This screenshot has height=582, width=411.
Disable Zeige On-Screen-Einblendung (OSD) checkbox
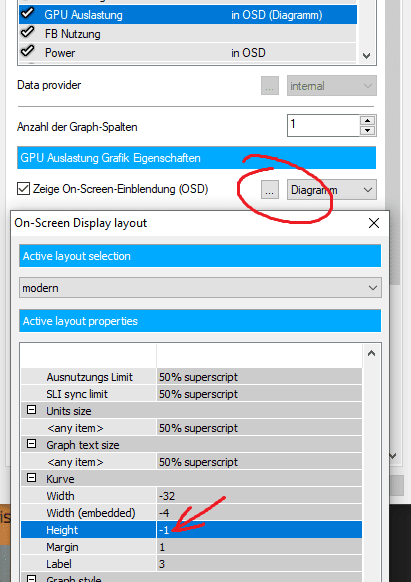pos(23,189)
